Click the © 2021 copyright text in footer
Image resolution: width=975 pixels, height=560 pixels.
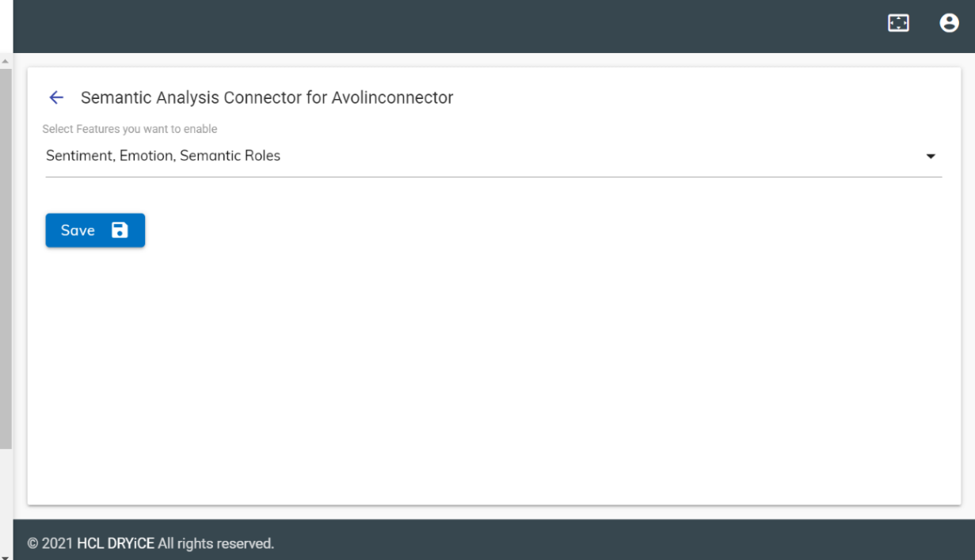click(51, 543)
